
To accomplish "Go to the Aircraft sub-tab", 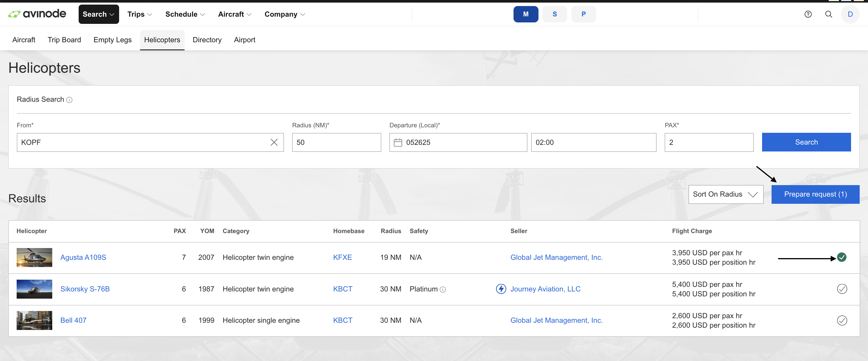I will pos(24,40).
